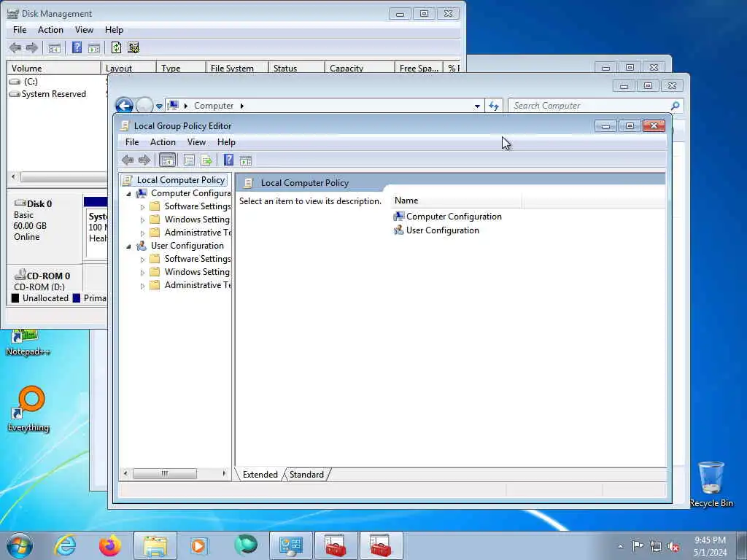The image size is (747, 560).
Task: Sort by Volume column in Disk Management
Action: (53, 68)
